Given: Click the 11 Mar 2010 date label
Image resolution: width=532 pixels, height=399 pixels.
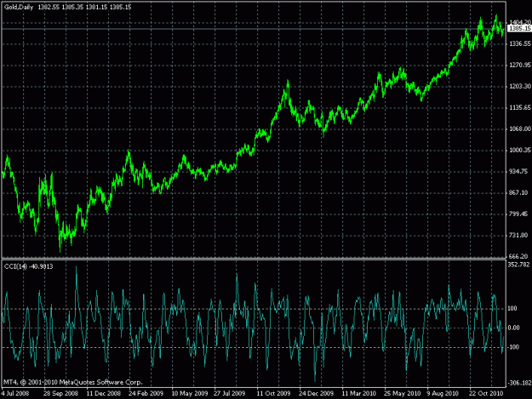Looking at the screenshot, I should pos(359,394).
